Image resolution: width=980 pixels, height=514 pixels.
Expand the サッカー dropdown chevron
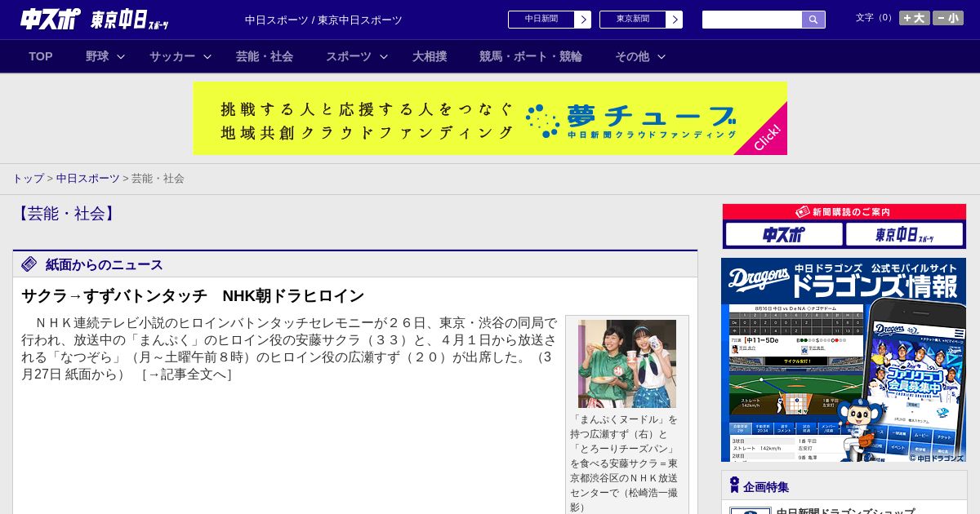pyautogui.click(x=207, y=56)
